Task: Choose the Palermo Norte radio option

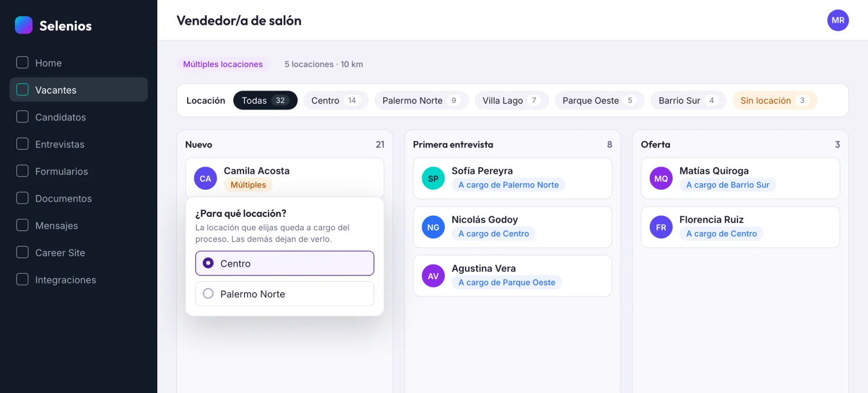Action: point(285,294)
